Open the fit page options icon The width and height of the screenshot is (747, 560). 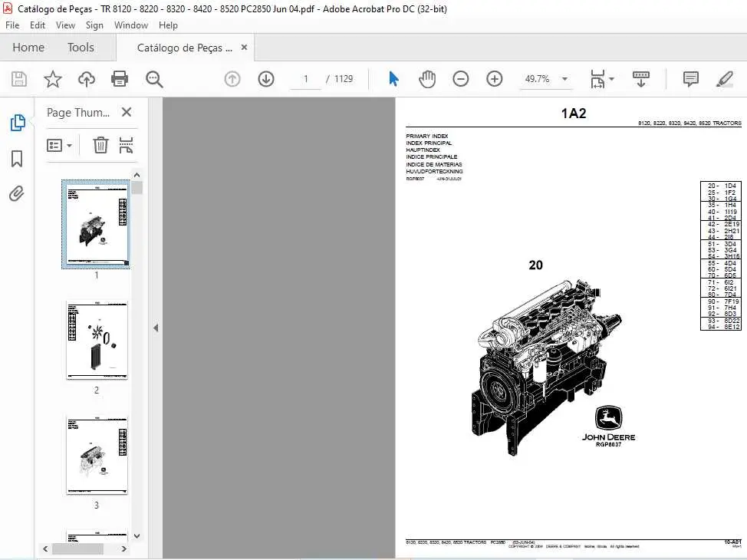coord(597,79)
